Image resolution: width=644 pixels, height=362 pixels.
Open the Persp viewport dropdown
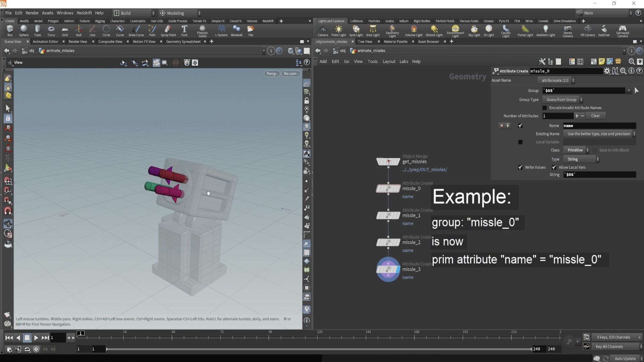coord(272,74)
